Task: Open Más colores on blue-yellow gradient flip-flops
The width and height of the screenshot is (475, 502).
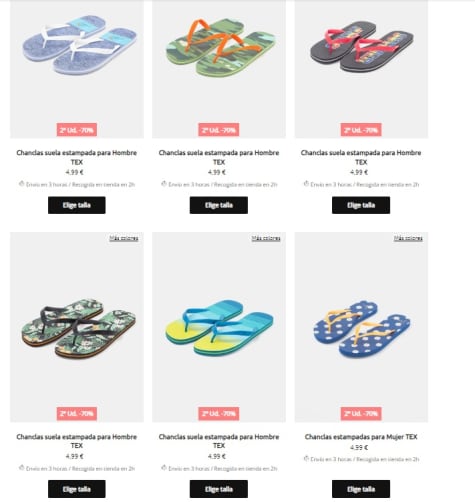Action: pos(266,238)
